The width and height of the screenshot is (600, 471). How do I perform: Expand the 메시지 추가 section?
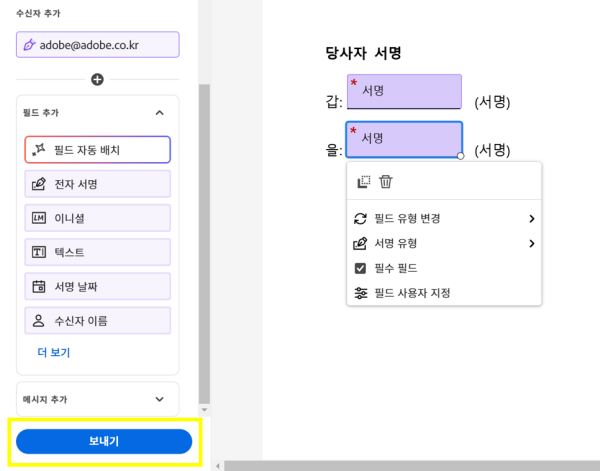(159, 399)
